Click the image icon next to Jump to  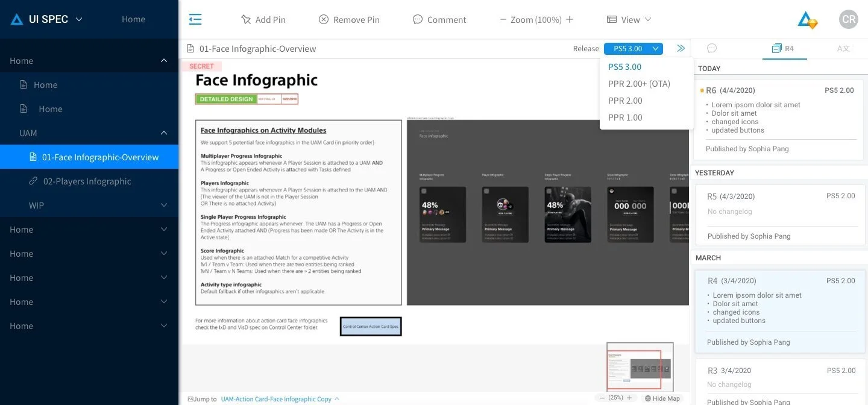(x=190, y=399)
